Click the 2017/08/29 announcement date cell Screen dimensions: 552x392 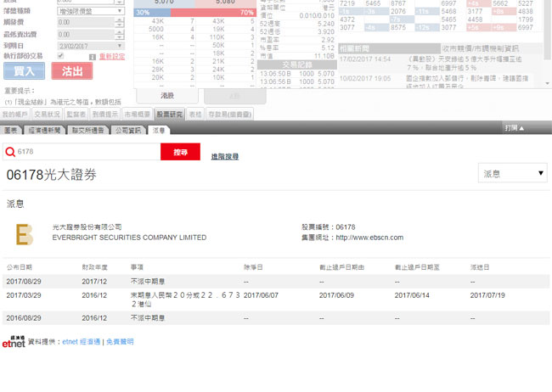pos(24,282)
